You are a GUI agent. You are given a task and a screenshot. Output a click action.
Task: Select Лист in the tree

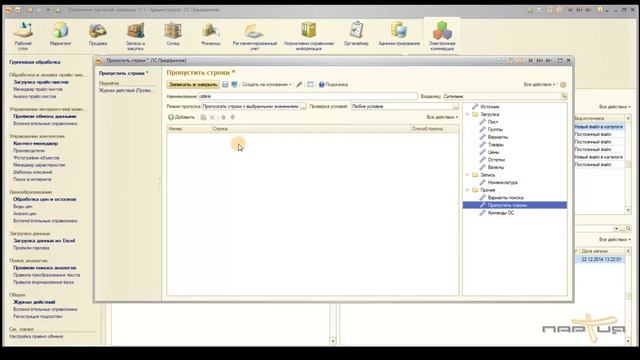(493, 122)
